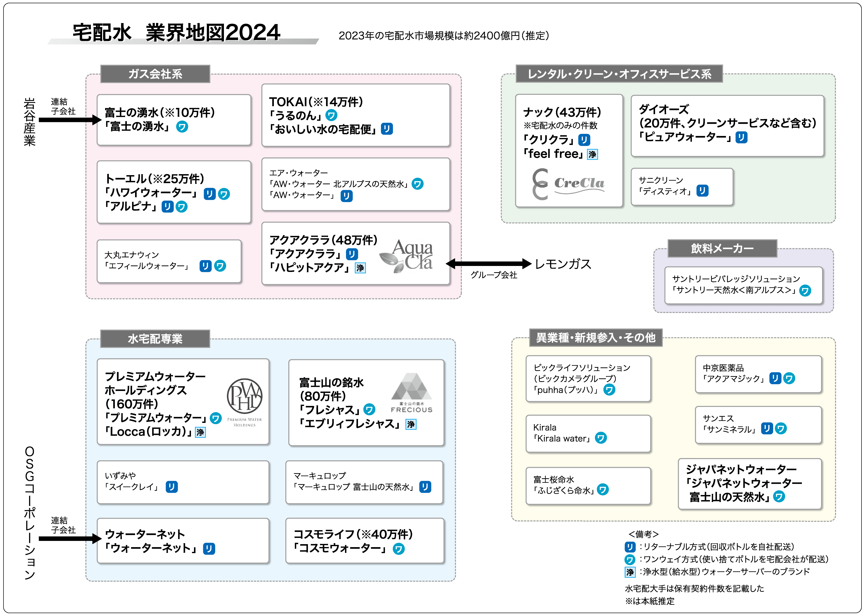Viewport: 864px width, 616px height.
Task: Click the one-way icon beside コスモウォーター
Action: (398, 549)
